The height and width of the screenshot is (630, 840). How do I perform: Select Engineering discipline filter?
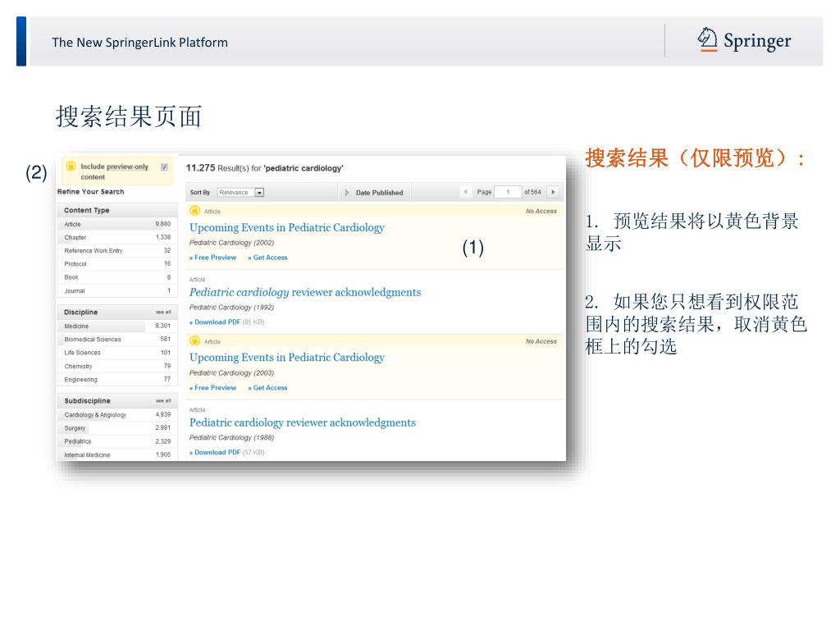click(117, 379)
